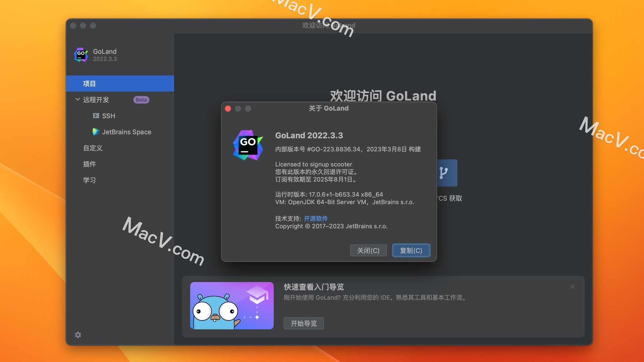This screenshot has height=362, width=644.
Task: Click the 关闭(C) button
Action: pos(368,250)
